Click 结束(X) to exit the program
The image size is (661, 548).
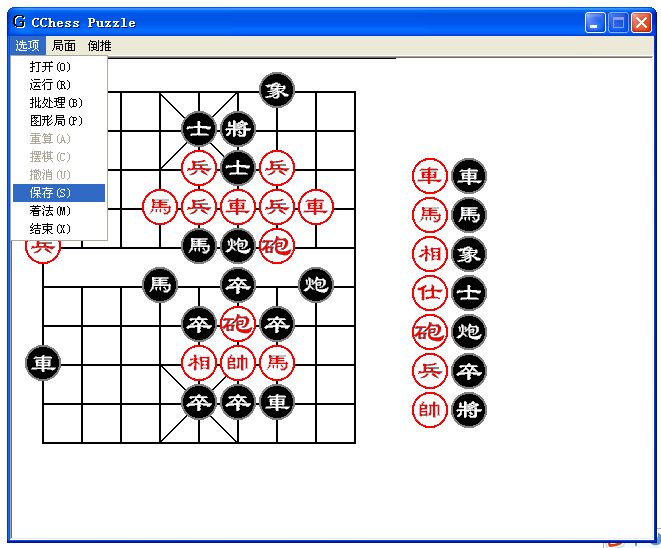point(50,228)
